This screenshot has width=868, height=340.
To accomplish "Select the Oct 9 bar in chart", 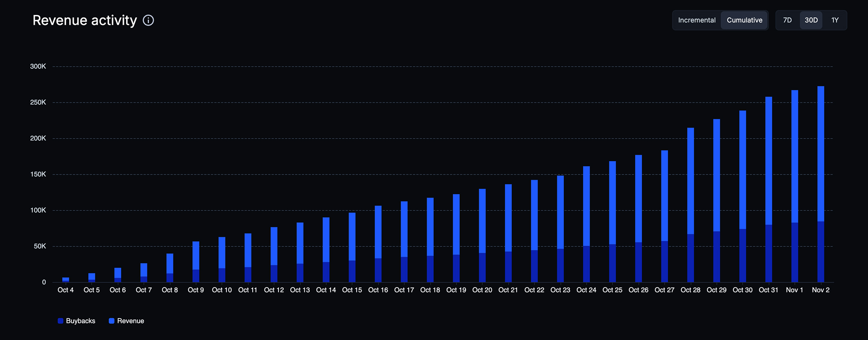I will (196, 256).
